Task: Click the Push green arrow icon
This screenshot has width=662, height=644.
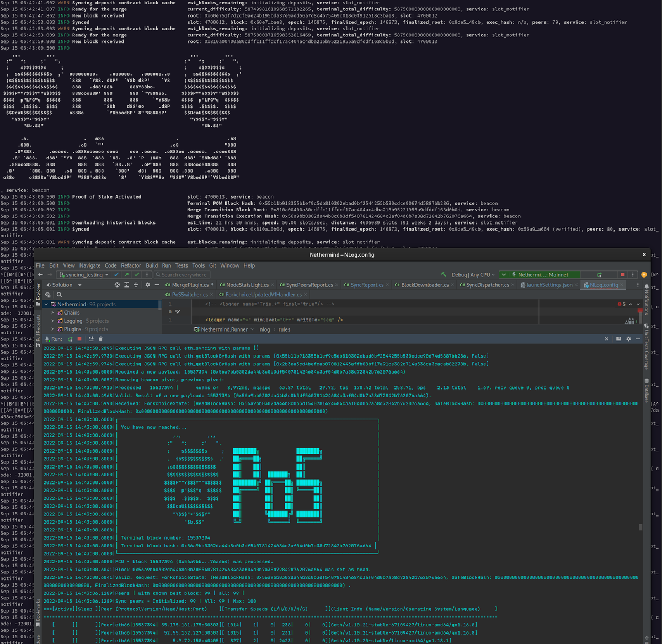Action: point(126,275)
